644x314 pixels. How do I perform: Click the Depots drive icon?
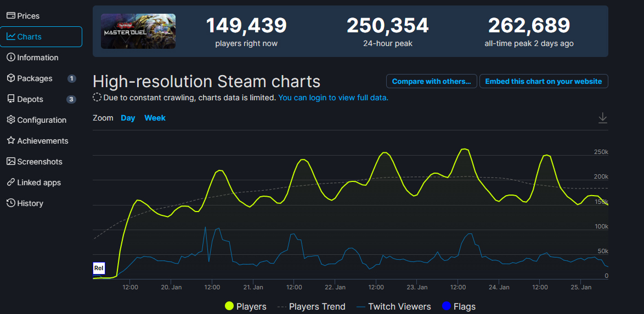point(10,99)
